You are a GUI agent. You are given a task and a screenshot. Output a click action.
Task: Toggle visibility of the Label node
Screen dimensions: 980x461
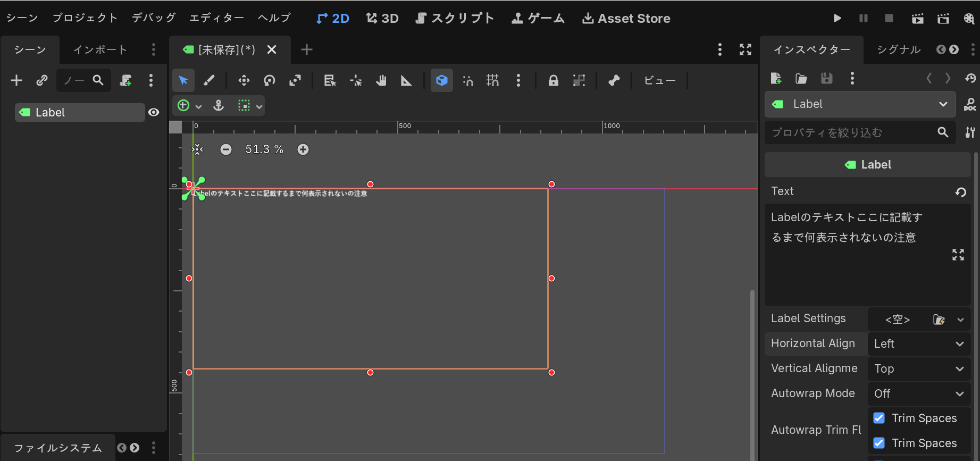pos(154,112)
